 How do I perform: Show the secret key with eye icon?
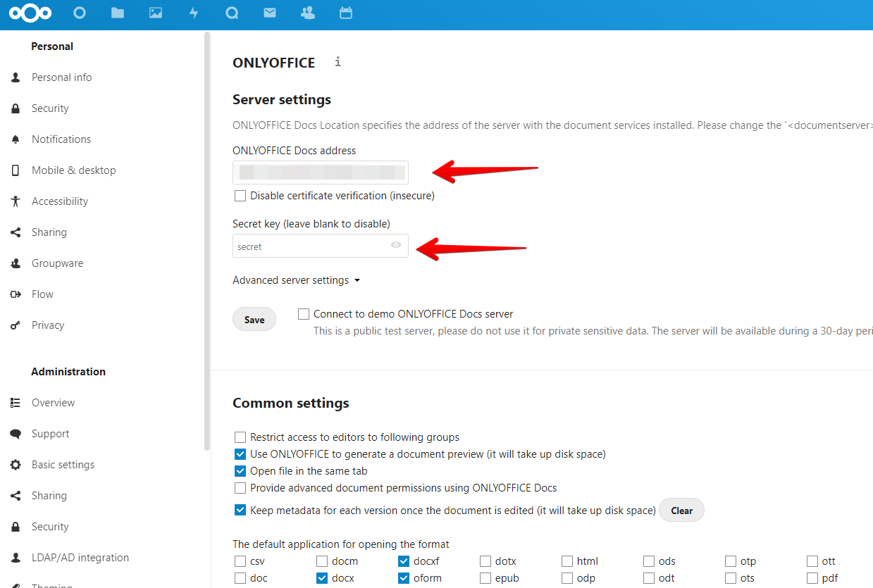(396, 246)
